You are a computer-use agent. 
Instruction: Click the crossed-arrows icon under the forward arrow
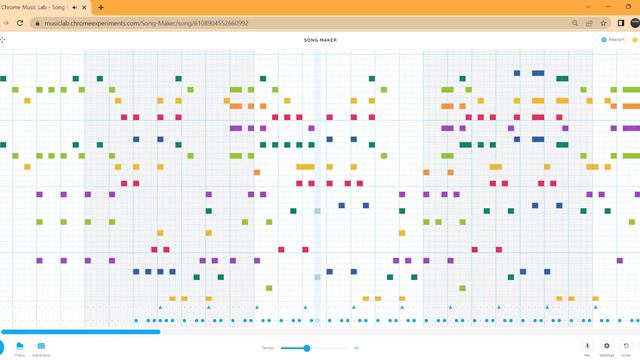coord(2,40)
